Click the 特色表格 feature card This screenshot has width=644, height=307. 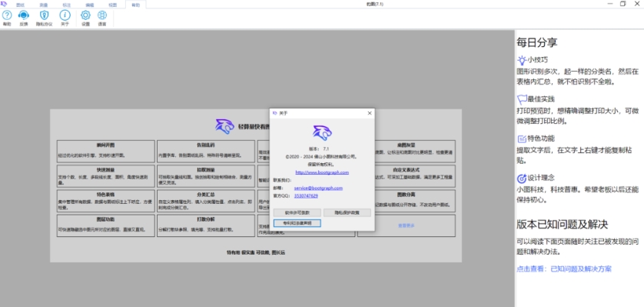[106, 201]
